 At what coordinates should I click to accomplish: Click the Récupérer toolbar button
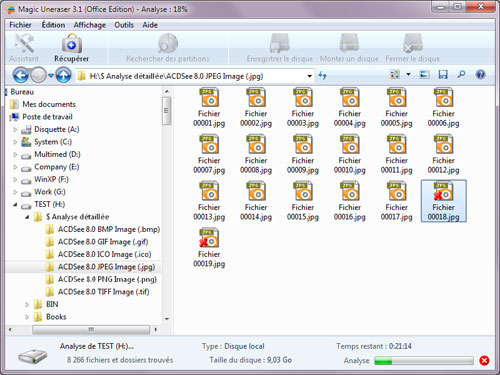tap(72, 48)
